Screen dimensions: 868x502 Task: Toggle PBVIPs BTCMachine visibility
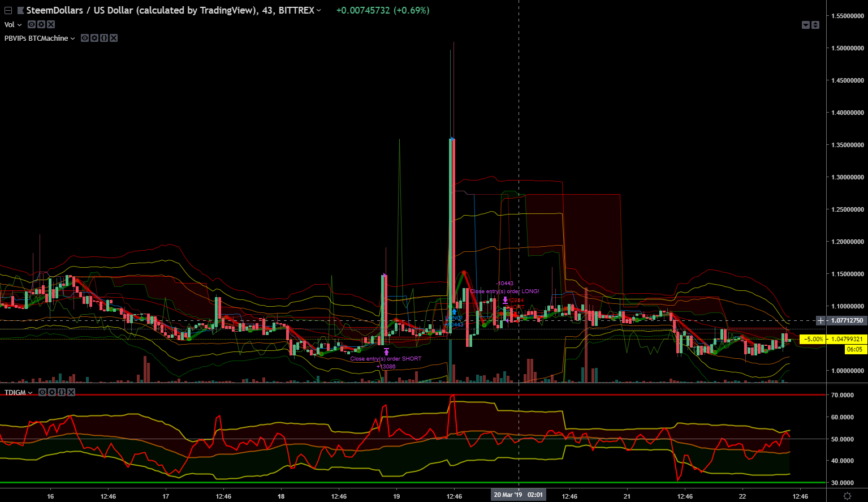tap(85, 38)
